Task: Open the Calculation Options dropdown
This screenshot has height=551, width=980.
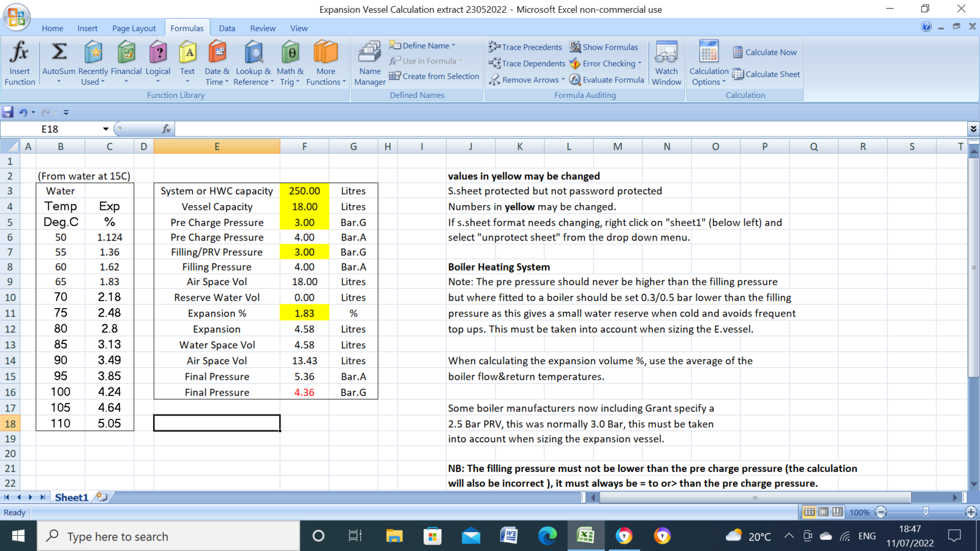Action: [x=709, y=63]
